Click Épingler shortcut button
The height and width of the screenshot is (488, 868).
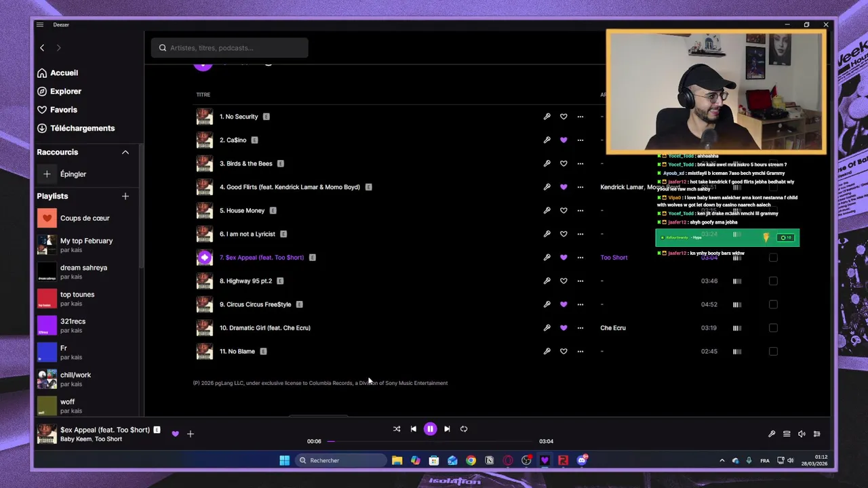pyautogui.click(x=73, y=174)
